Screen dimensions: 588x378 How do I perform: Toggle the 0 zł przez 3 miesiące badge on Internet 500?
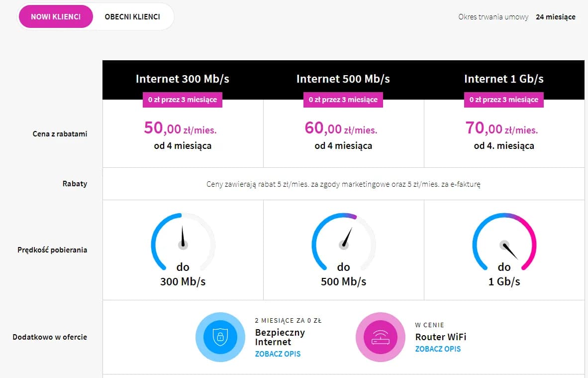[x=343, y=100]
